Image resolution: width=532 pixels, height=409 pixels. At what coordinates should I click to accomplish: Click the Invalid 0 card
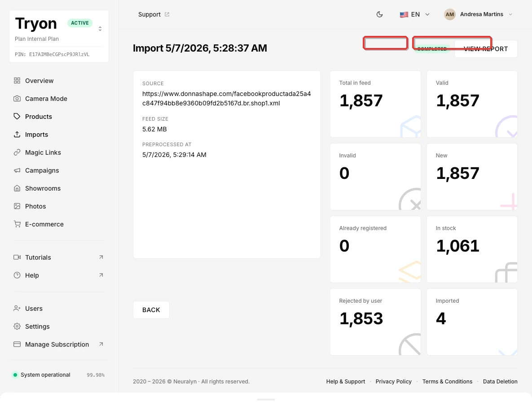[x=375, y=177]
